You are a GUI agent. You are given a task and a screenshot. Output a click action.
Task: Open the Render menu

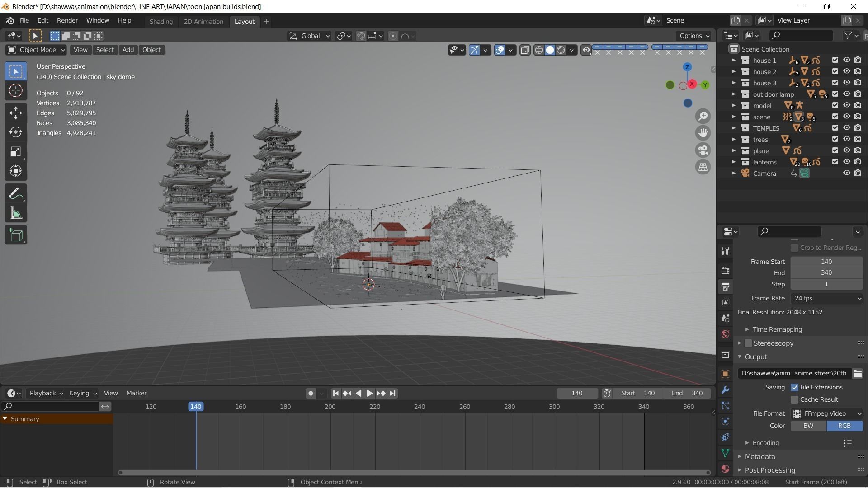[67, 21]
